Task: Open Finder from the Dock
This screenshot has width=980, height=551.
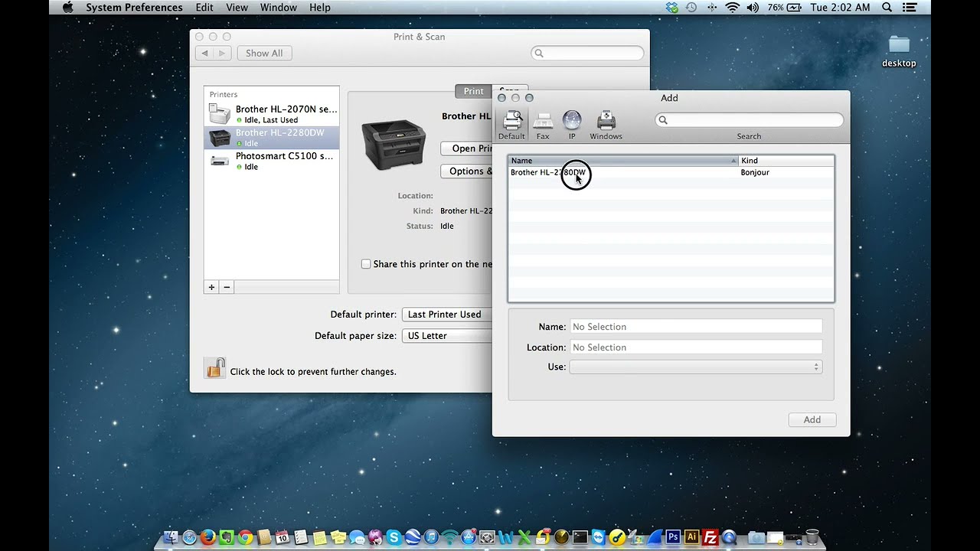Action: pyautogui.click(x=170, y=537)
